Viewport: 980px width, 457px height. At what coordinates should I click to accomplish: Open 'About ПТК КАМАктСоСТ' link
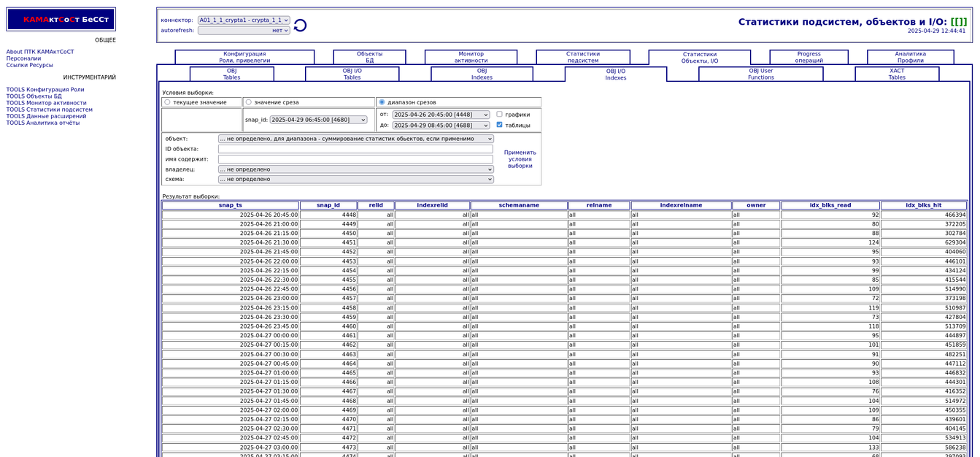40,52
